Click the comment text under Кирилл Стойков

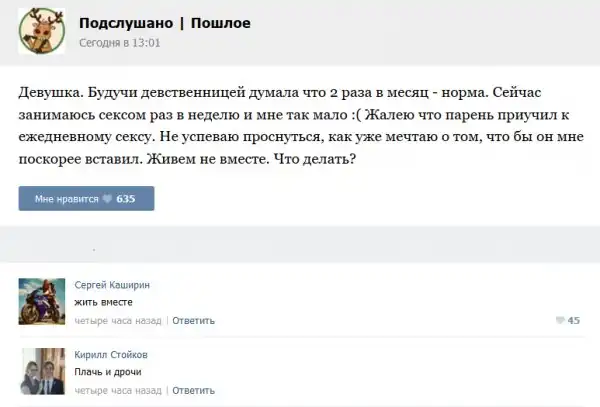pyautogui.click(x=108, y=372)
